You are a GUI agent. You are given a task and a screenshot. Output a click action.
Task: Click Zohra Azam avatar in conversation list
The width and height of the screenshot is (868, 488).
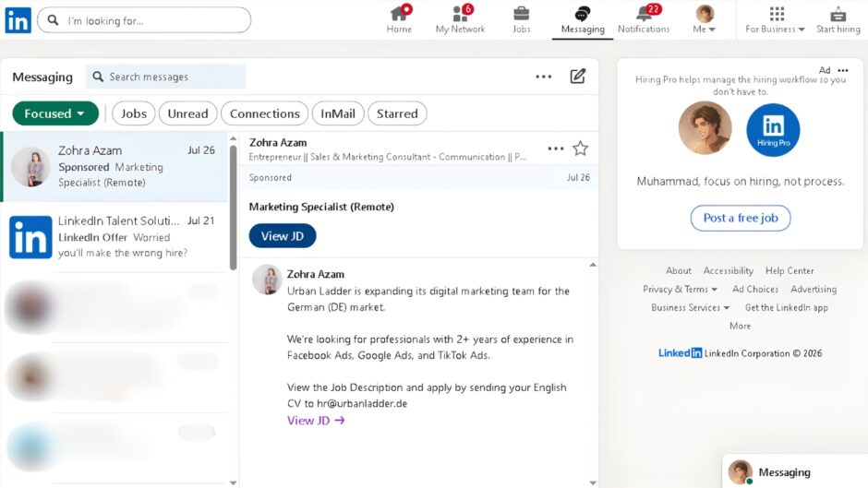point(30,167)
